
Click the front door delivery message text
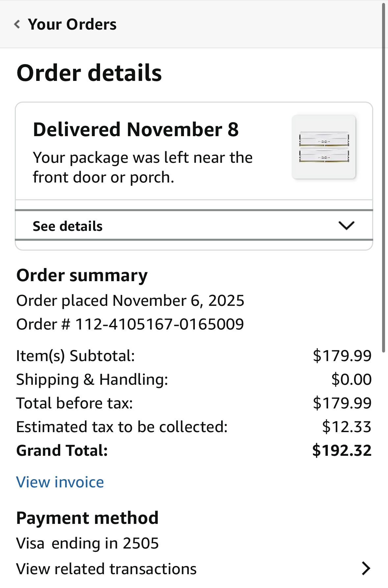pos(142,167)
